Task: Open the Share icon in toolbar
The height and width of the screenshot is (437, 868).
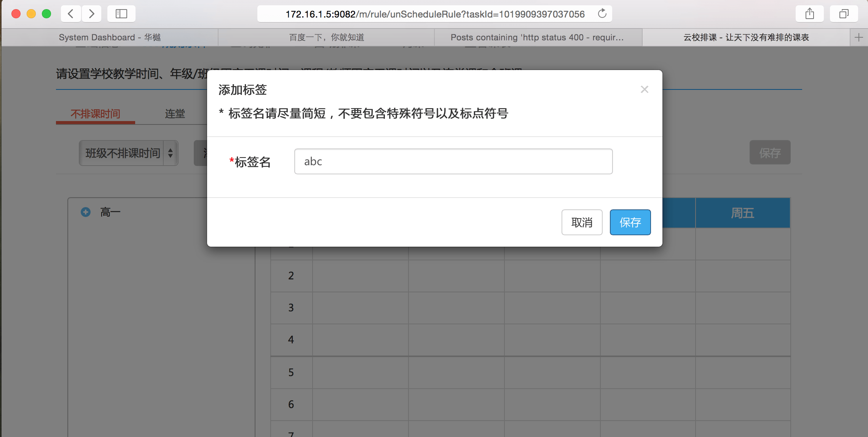Action: tap(809, 14)
